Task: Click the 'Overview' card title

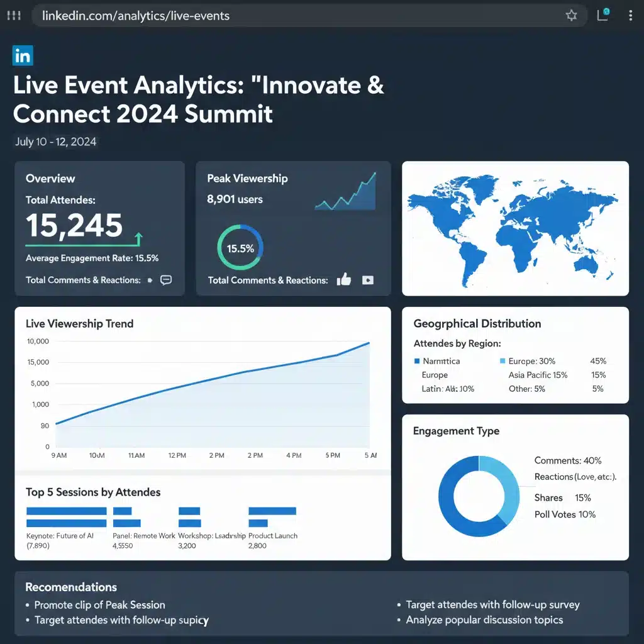Action: 50,179
